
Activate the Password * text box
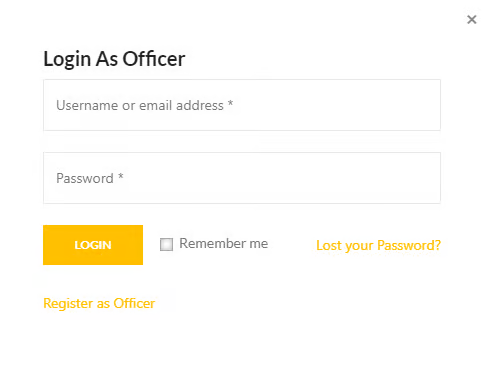[242, 178]
